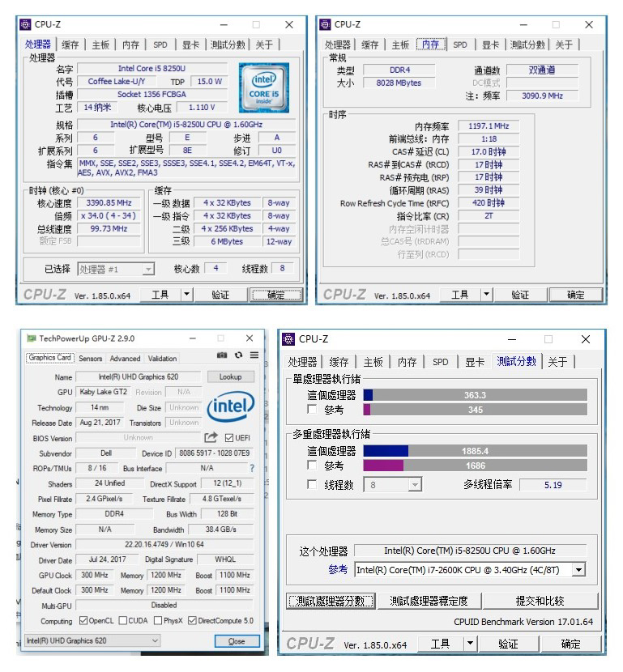
Task: Click the 多线程倍率 value 5.19 field
Action: coord(553,485)
